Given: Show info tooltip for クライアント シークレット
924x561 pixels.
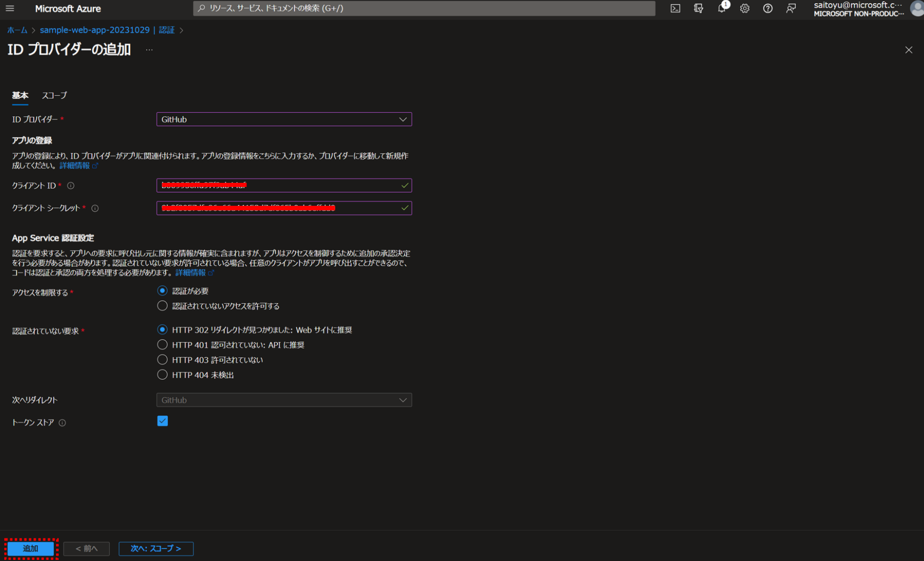Looking at the screenshot, I should pyautogui.click(x=95, y=208).
